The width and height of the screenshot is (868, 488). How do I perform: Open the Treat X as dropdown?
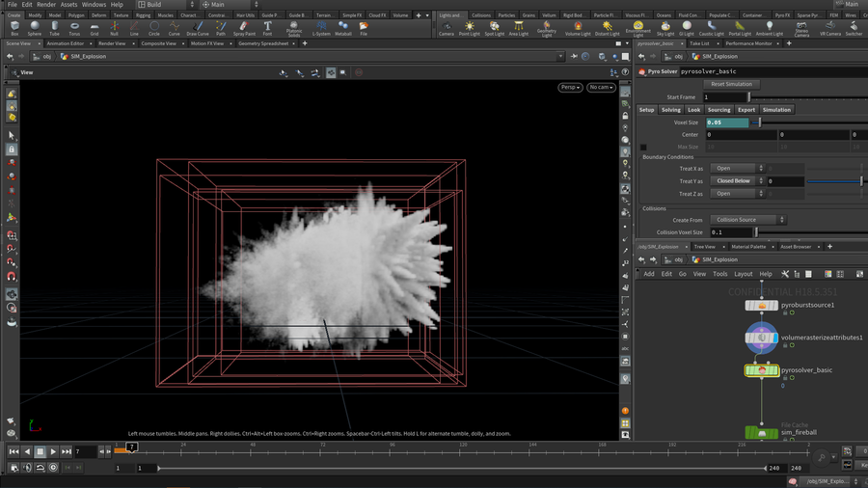737,168
